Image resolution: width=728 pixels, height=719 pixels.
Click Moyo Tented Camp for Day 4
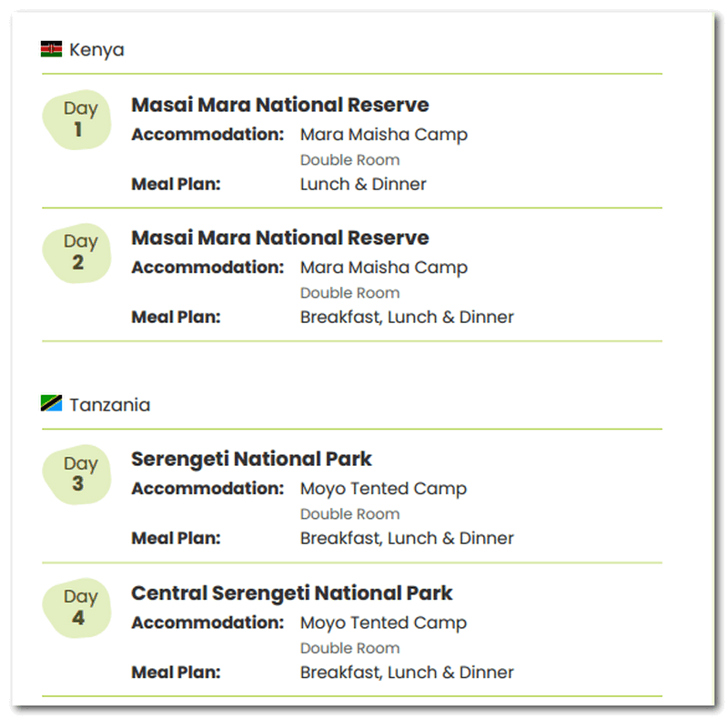[x=383, y=623]
